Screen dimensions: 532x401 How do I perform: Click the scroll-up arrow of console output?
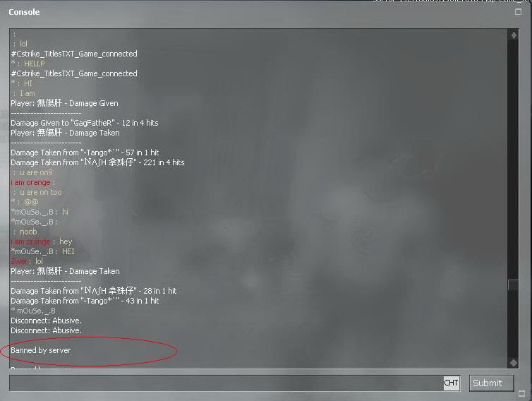[x=514, y=35]
